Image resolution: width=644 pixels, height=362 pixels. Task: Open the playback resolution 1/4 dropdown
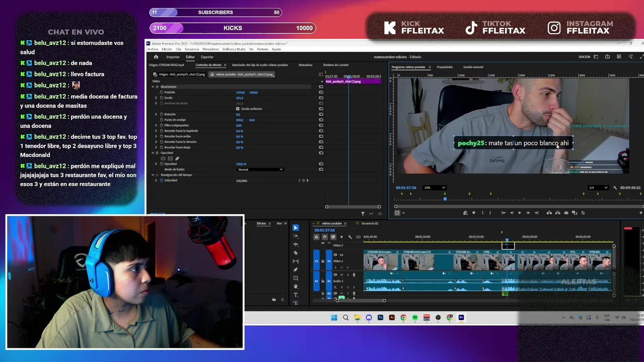coord(598,188)
